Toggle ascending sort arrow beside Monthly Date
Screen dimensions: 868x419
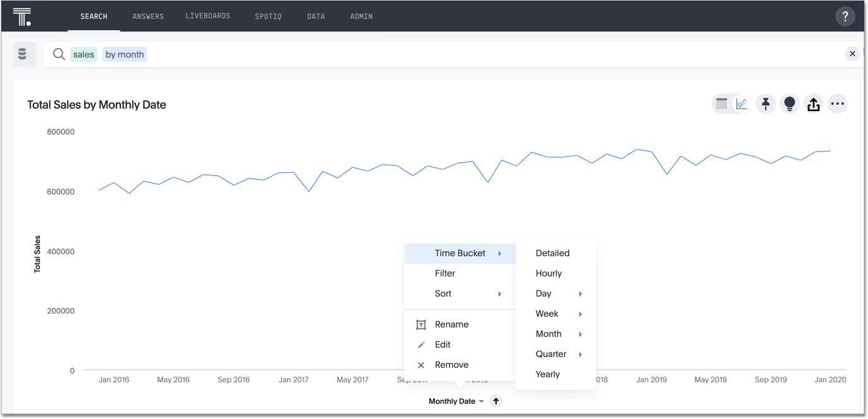[496, 401]
